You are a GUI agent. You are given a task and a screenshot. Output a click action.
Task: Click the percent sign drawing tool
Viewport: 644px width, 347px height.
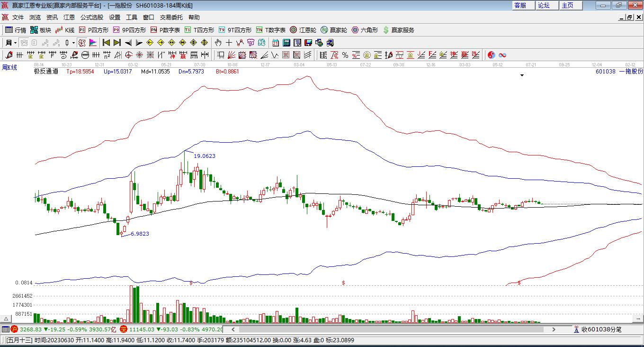pyautogui.click(x=345, y=55)
